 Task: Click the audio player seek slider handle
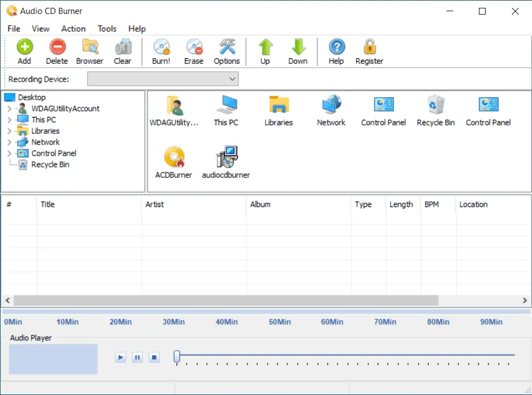(177, 356)
